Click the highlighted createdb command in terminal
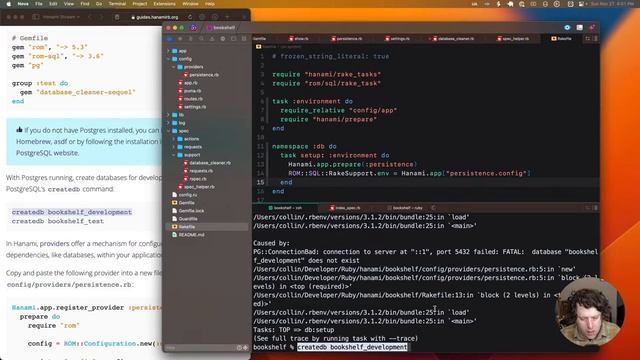Image resolution: width=640 pixels, height=360 pixels. [352, 347]
